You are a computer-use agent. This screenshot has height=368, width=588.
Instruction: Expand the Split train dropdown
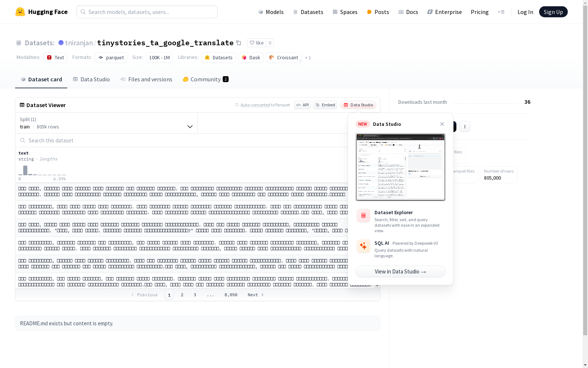107,123
